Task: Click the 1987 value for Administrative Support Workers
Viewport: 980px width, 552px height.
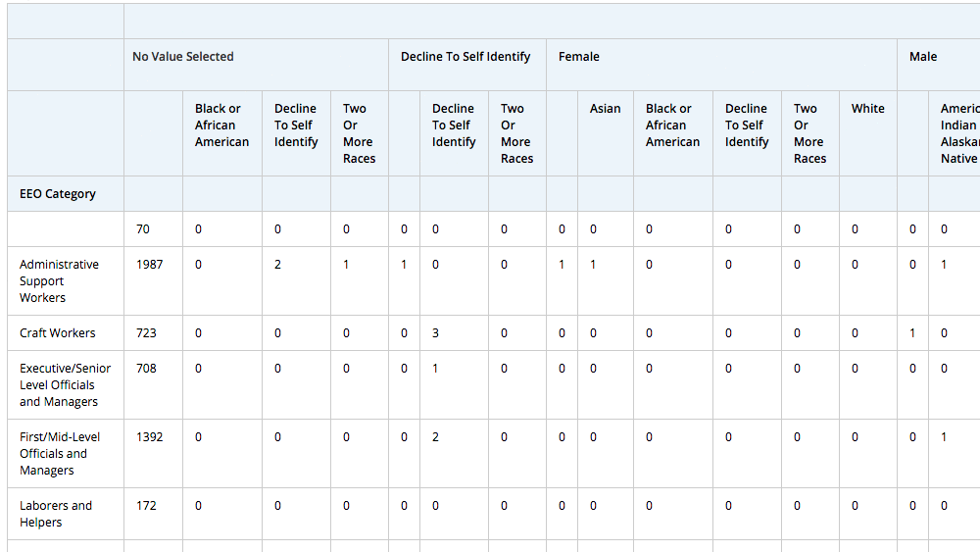Action: coord(151,265)
